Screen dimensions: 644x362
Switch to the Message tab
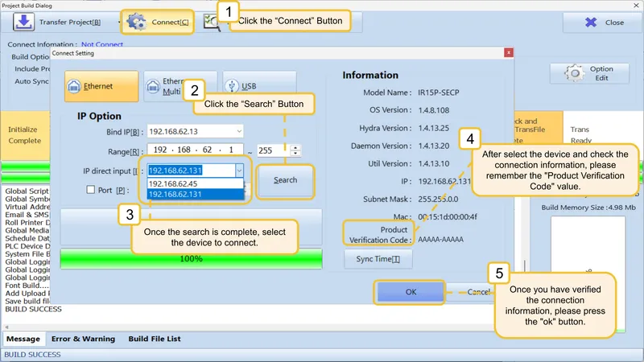coord(23,339)
